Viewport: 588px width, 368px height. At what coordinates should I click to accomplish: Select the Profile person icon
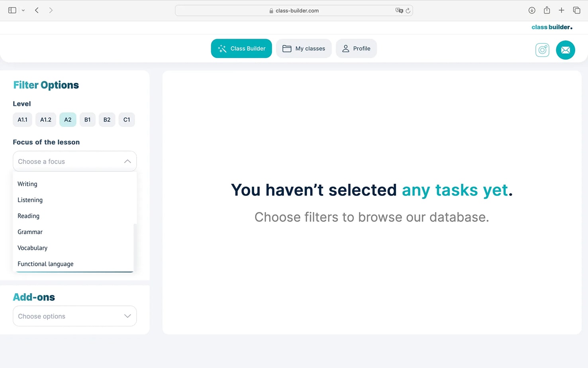click(345, 48)
